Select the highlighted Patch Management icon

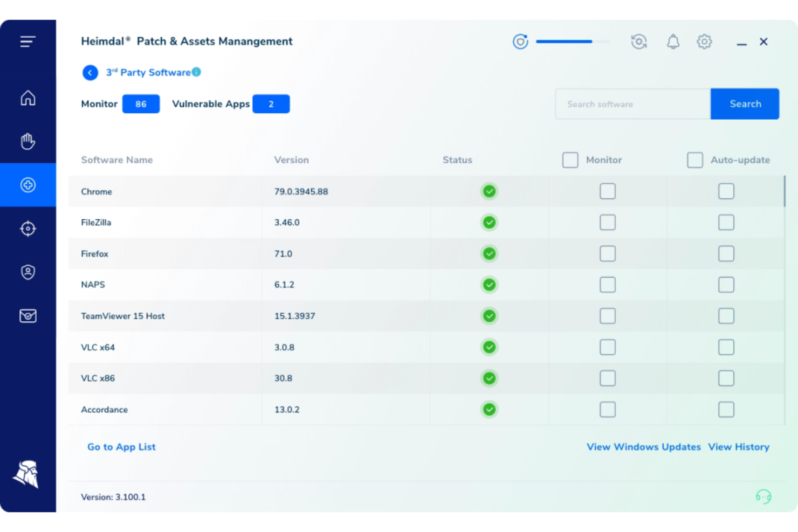coord(27,185)
